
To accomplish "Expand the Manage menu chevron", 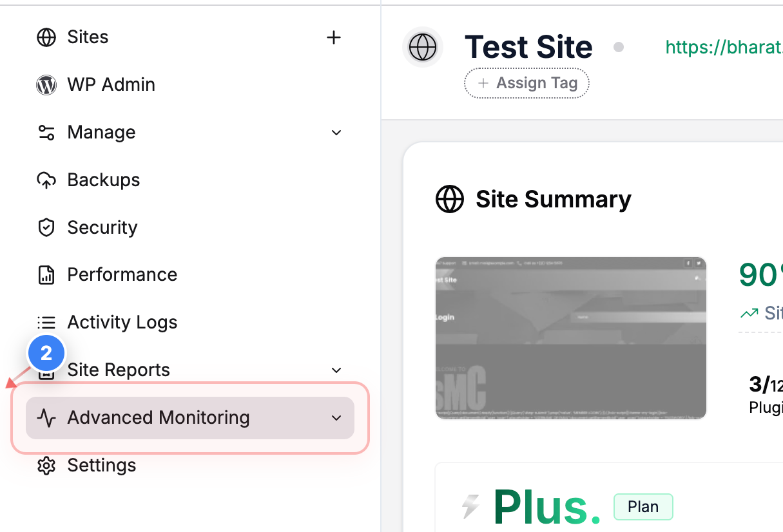I will pos(336,132).
